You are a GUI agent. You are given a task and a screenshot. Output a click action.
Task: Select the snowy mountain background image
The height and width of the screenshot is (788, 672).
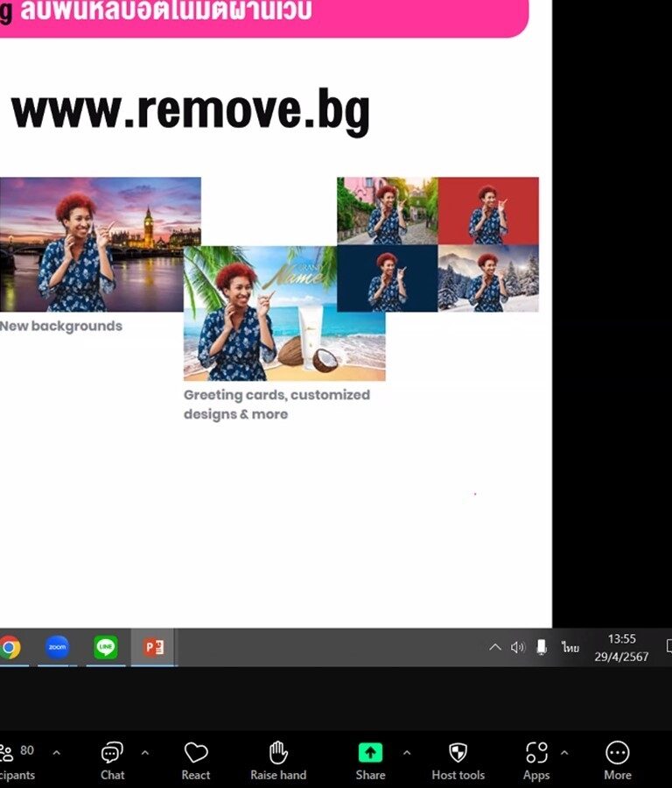pyautogui.click(x=488, y=278)
